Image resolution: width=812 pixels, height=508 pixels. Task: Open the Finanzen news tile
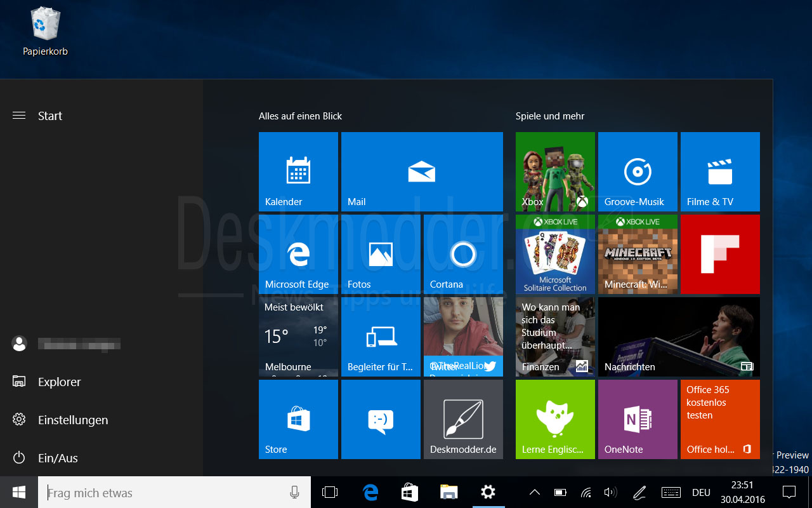coord(555,337)
